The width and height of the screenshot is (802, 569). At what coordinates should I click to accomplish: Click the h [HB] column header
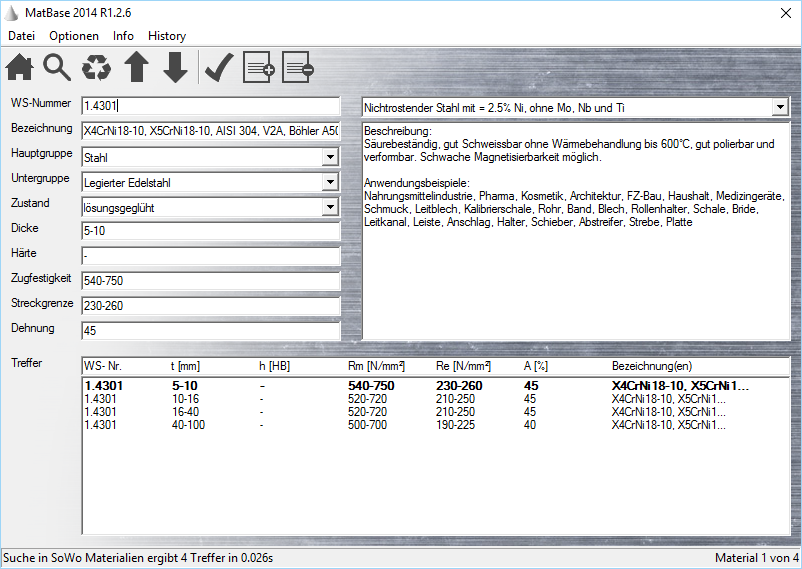pyautogui.click(x=274, y=366)
